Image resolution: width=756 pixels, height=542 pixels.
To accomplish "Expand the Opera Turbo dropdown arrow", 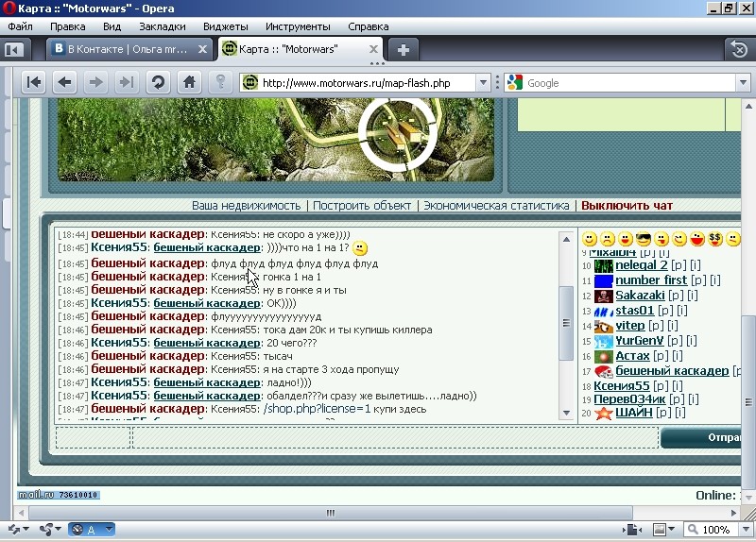I will coord(109,530).
